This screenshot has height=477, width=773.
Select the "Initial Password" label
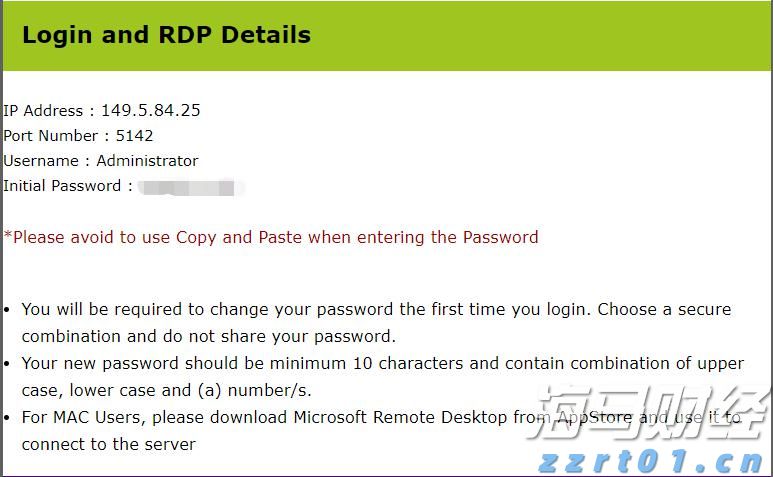coord(62,186)
